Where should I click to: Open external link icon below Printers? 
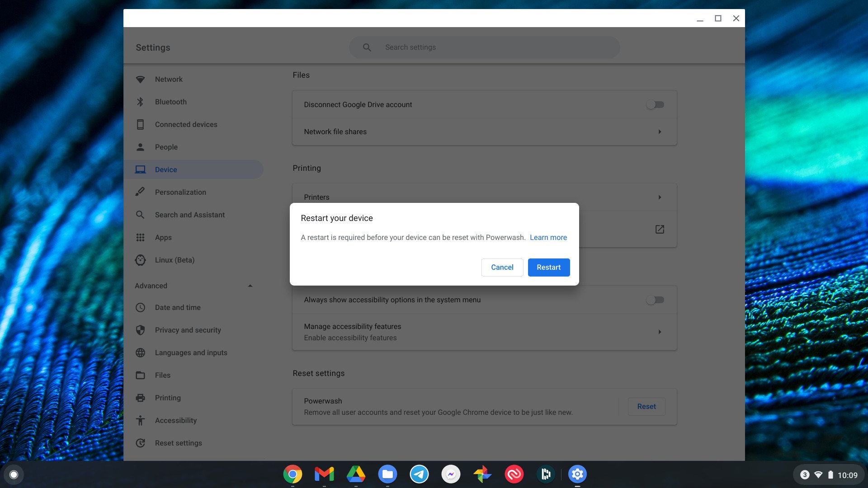coord(660,229)
